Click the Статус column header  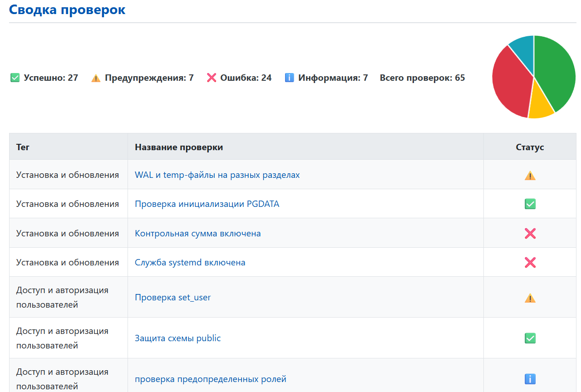[530, 147]
